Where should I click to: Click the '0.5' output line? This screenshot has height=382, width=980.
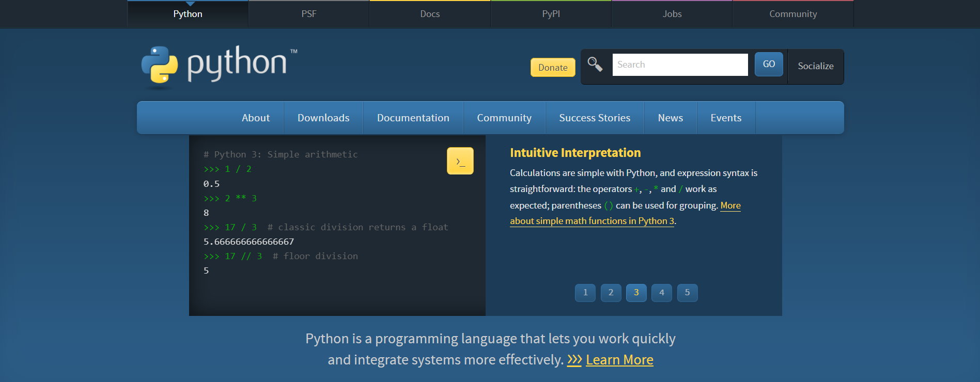[211, 184]
